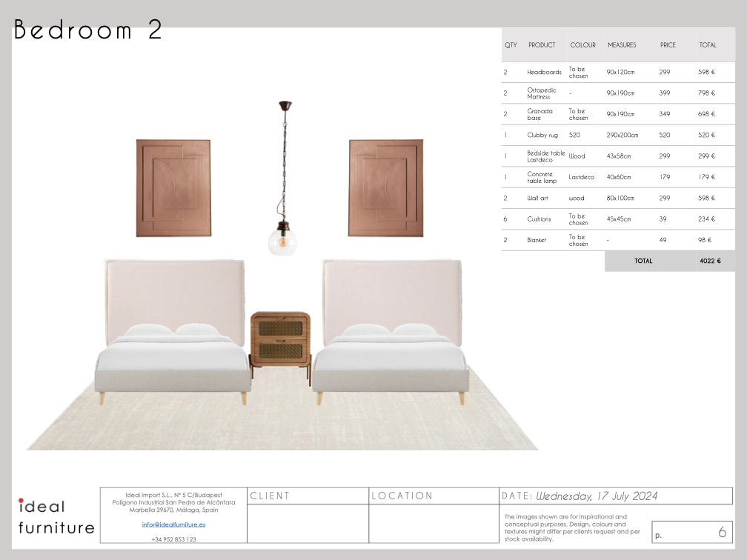Image resolution: width=747 pixels, height=560 pixels.
Task: Click the MEASURES column header
Action: coord(622,44)
